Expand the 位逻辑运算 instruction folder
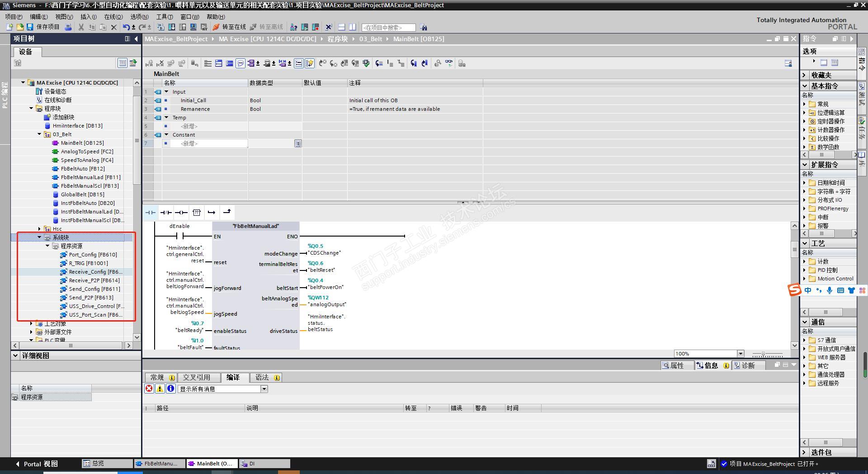 click(x=804, y=113)
